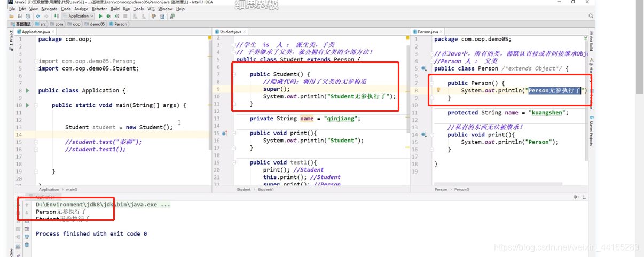Click the Build Project icon
The image size is (644, 257).
pos(56,16)
